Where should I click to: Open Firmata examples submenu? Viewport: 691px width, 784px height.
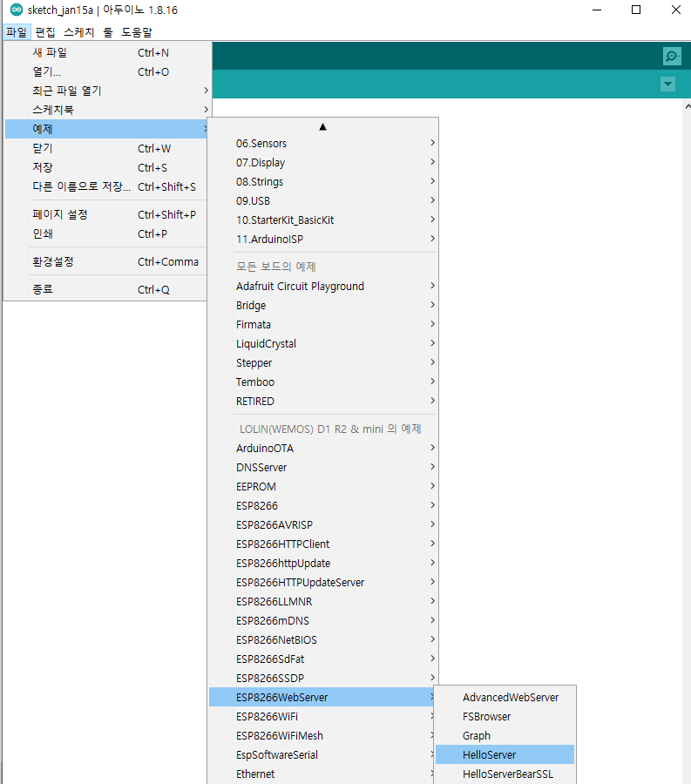323,325
